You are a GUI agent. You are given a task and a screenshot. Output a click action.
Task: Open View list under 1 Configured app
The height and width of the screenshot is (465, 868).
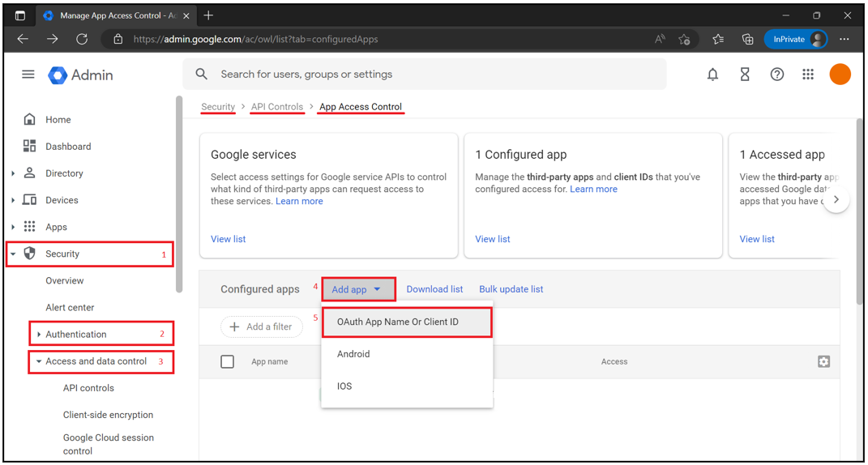click(493, 239)
